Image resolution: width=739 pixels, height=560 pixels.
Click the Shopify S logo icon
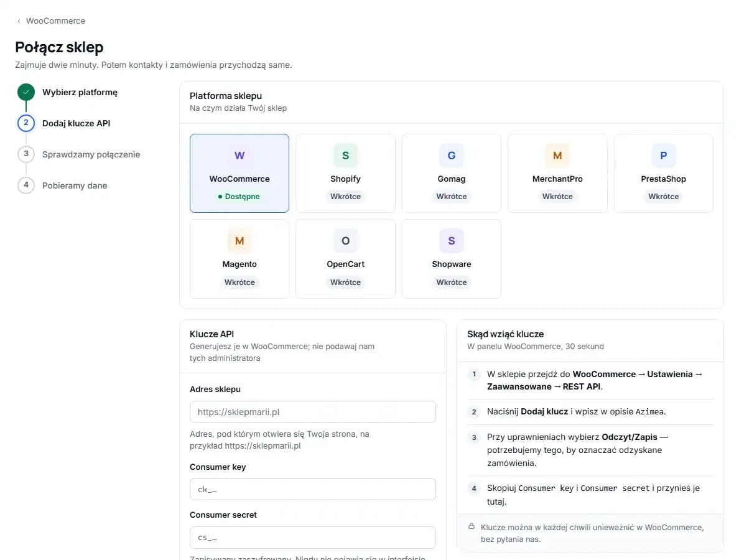point(345,156)
